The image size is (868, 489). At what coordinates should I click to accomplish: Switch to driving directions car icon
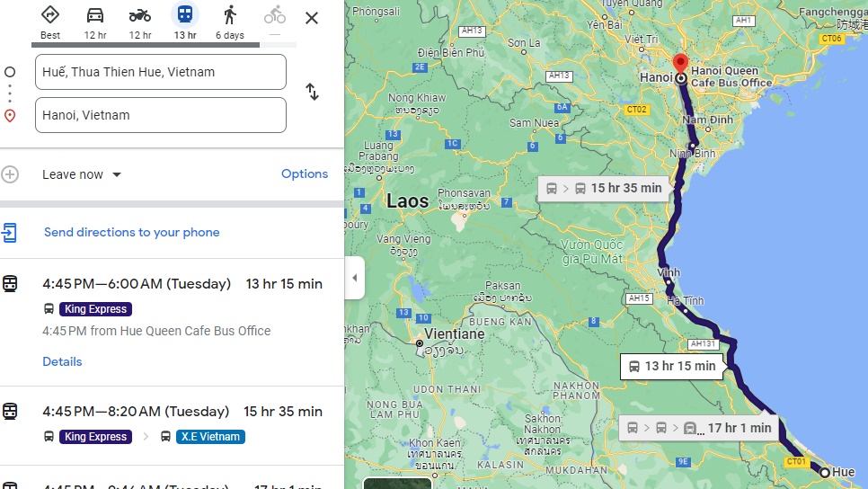click(x=95, y=15)
